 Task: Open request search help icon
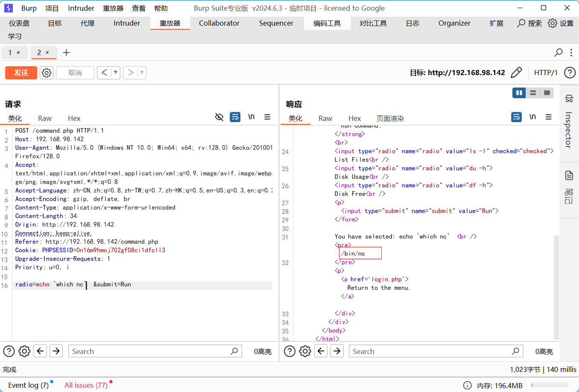(x=9, y=351)
